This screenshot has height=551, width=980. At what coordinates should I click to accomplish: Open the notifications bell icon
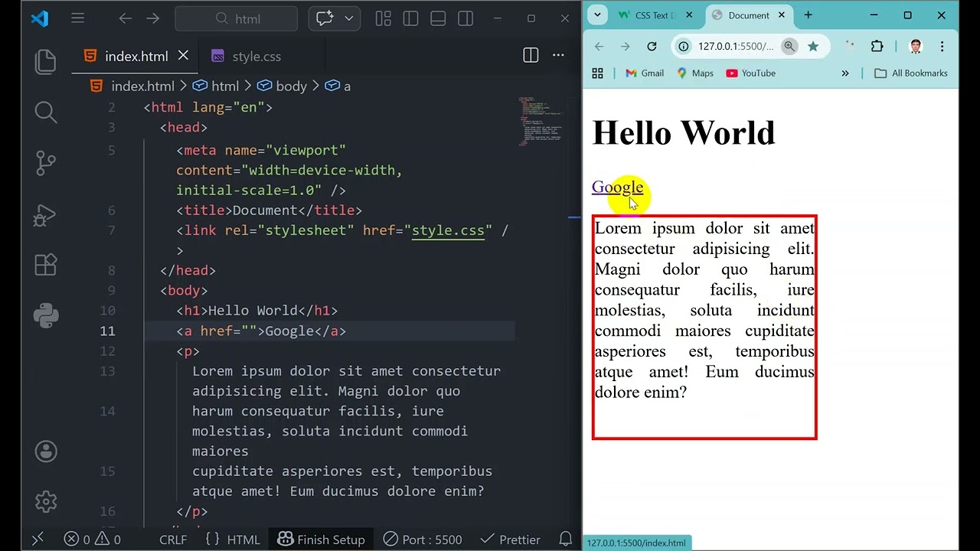566,540
